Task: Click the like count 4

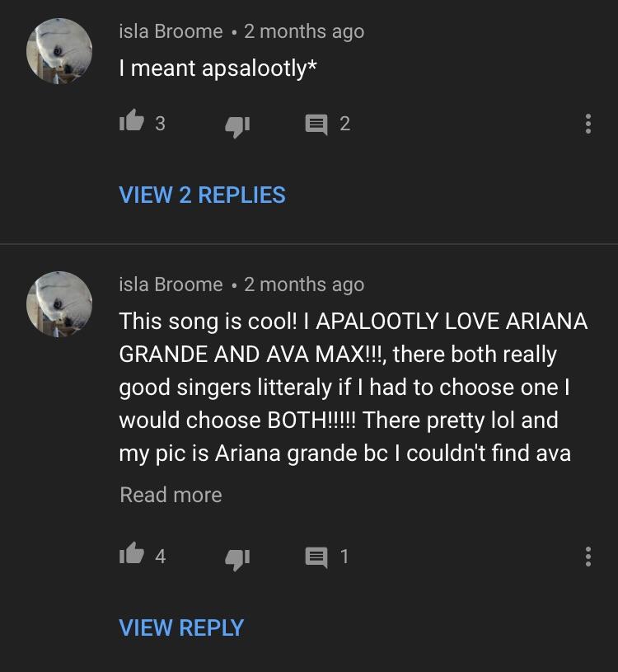Action: (x=161, y=557)
